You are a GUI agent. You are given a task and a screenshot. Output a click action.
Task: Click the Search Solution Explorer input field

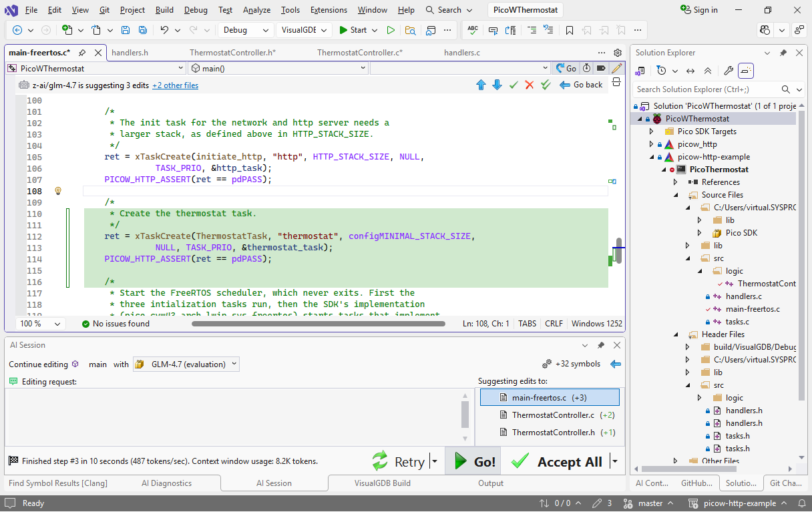(704, 89)
